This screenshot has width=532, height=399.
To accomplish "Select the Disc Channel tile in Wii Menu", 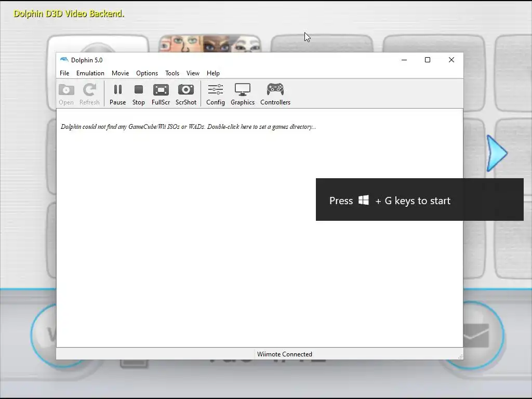I will 98,44.
